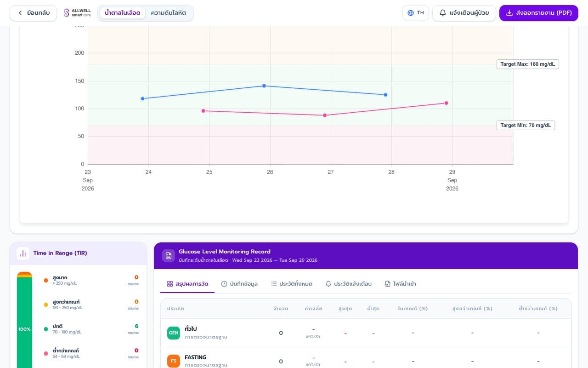Image resolution: width=588 pixels, height=368 pixels.
Task: Click the green 100% time-in-range bar
Action: click(x=24, y=322)
